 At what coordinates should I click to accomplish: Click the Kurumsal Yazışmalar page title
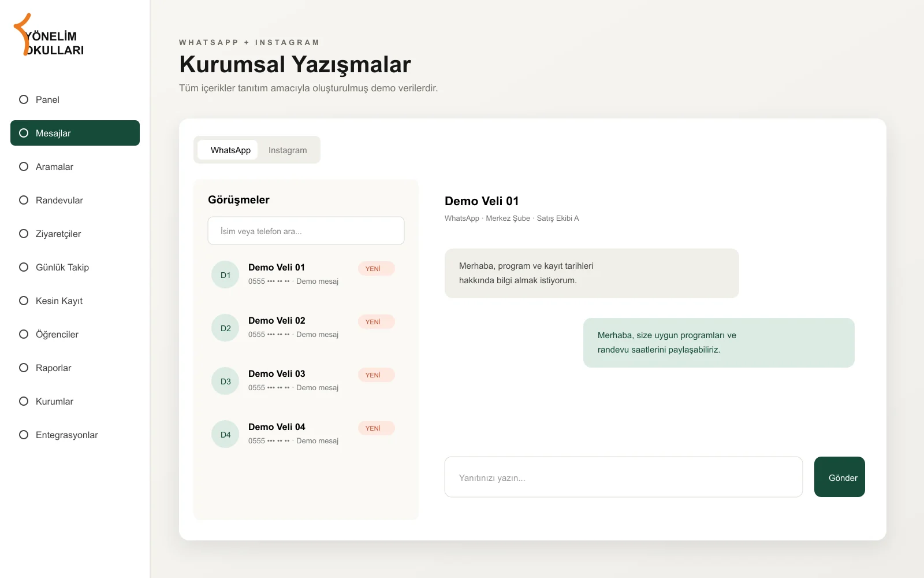(295, 64)
